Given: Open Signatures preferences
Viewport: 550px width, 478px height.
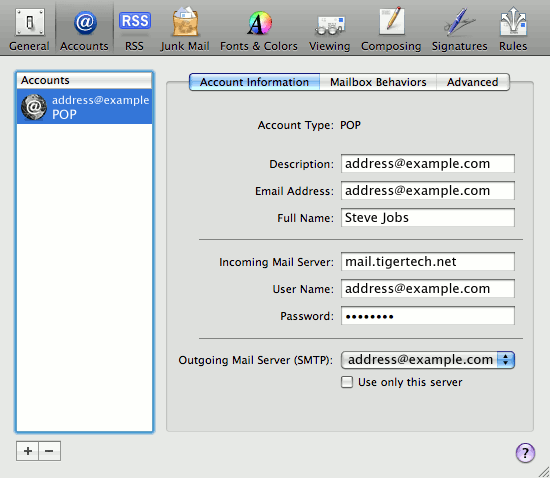Looking at the screenshot, I should [x=460, y=30].
